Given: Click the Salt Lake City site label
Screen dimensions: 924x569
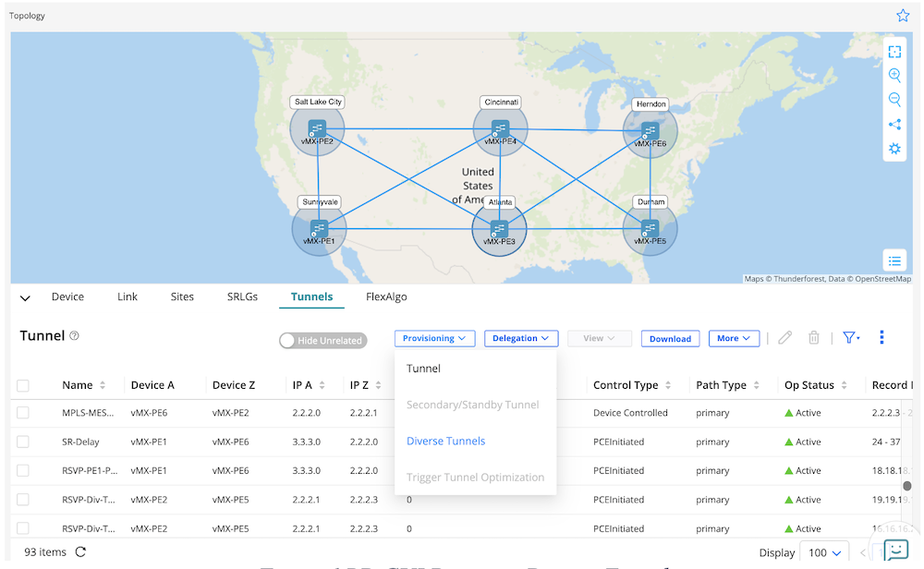Looking at the screenshot, I should [x=318, y=102].
